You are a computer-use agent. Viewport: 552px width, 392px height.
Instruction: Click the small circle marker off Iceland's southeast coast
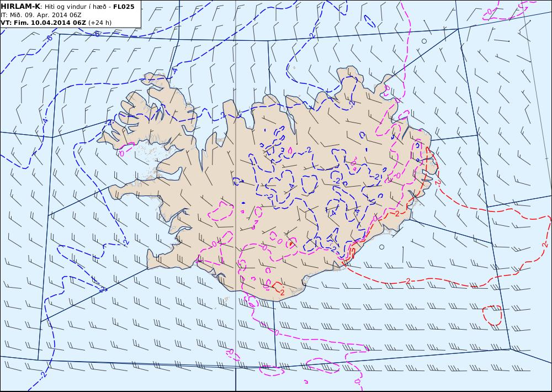(381, 247)
